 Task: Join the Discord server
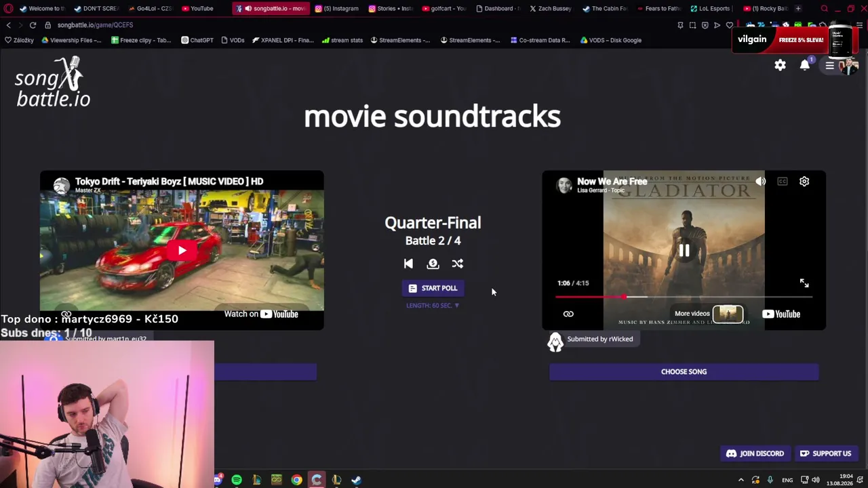[x=755, y=453]
